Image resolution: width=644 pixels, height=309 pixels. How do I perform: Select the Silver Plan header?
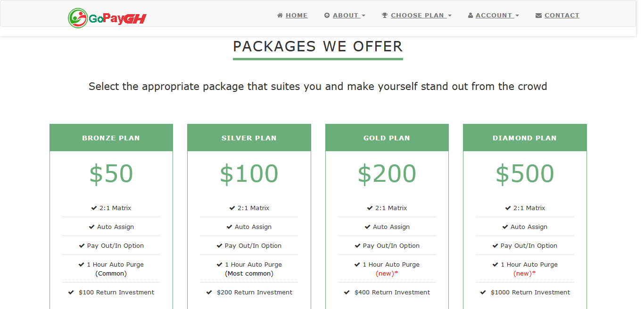249,138
